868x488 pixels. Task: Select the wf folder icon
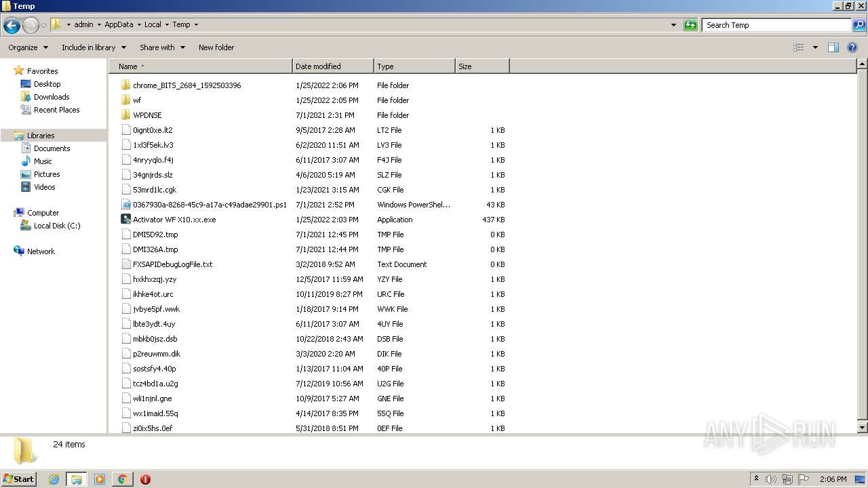point(125,100)
